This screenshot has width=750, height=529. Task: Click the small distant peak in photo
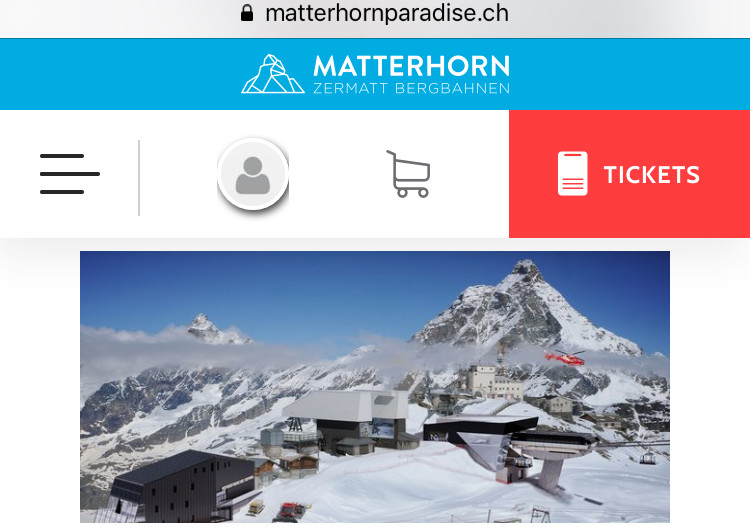[x=210, y=329]
